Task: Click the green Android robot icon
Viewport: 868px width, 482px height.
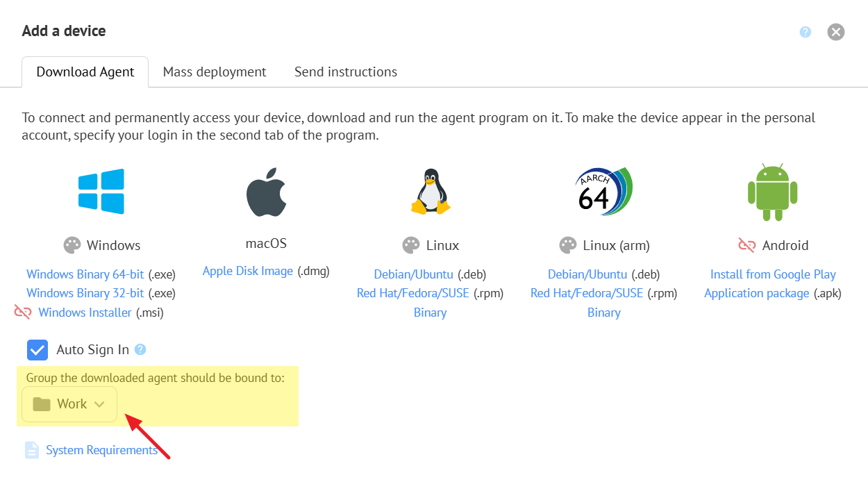Action: pos(772,192)
